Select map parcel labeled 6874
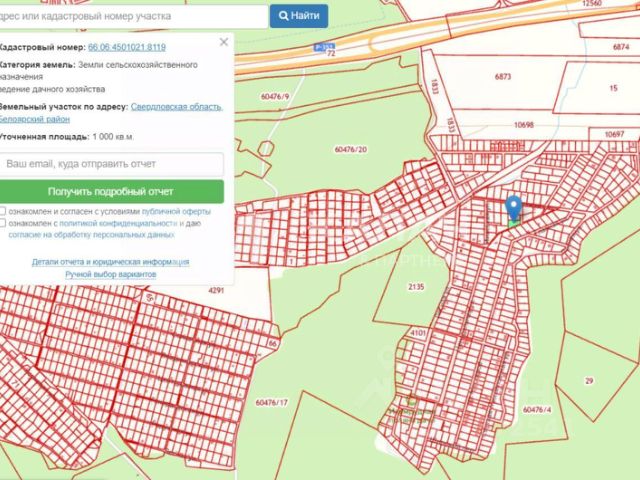The image size is (640, 480). point(621,47)
